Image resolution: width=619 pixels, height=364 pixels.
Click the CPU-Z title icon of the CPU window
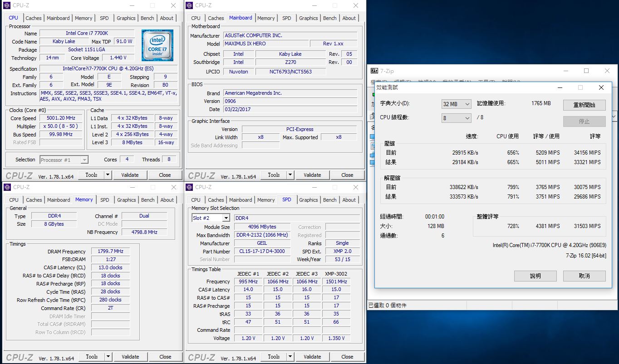[x=7, y=5]
